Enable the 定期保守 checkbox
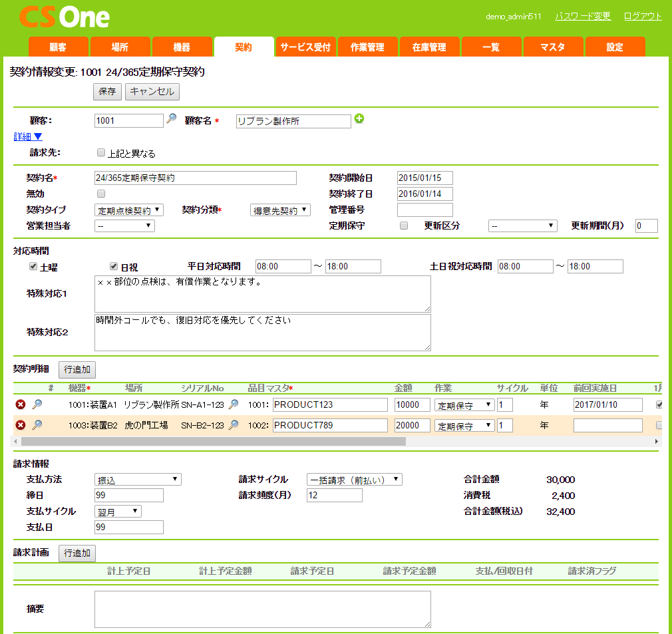Image resolution: width=672 pixels, height=634 pixels. tap(404, 226)
